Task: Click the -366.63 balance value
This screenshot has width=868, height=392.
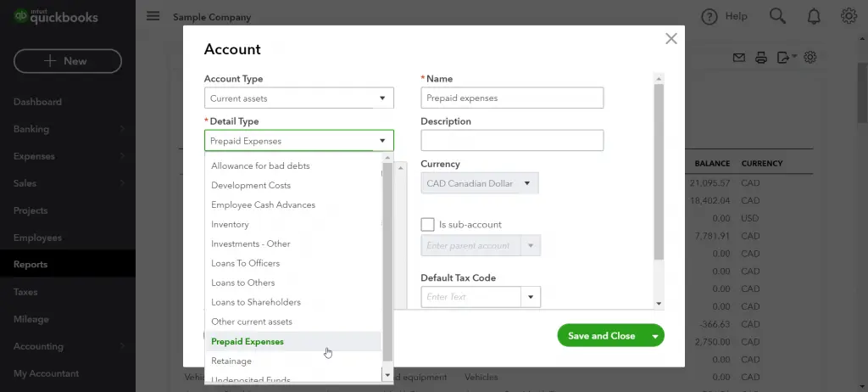Action: click(714, 324)
